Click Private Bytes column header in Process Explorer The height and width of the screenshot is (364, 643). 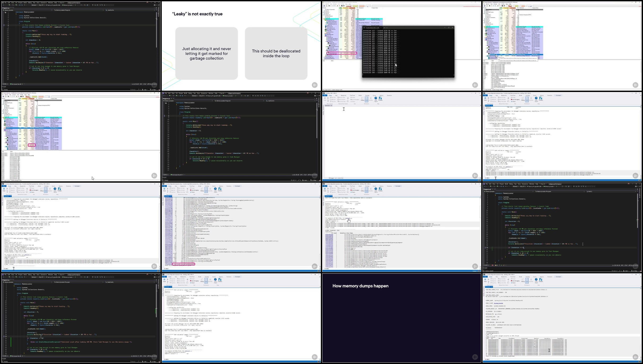tap(346, 8)
